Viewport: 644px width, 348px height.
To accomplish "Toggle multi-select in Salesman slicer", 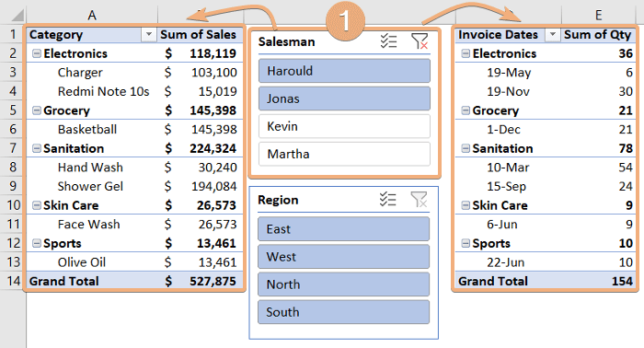I will tap(388, 41).
